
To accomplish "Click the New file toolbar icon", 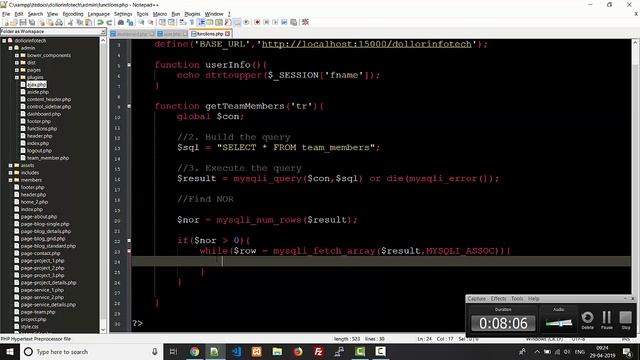I will tap(6, 22).
